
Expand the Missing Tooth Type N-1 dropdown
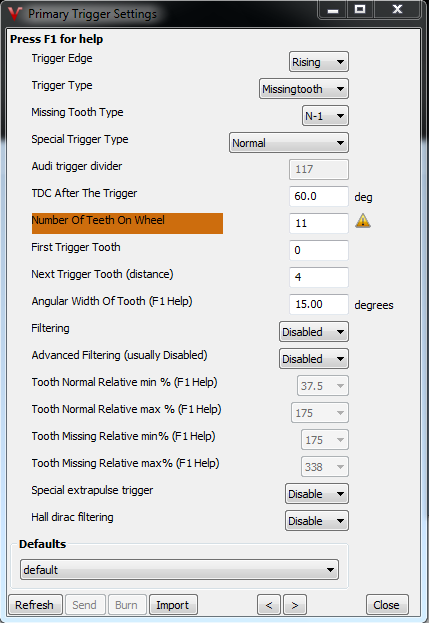325,116
